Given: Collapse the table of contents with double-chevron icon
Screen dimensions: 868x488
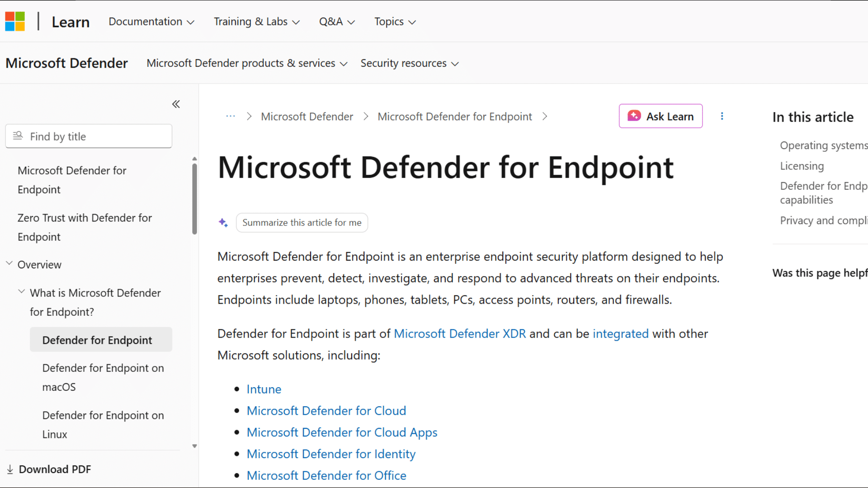Looking at the screenshot, I should pyautogui.click(x=176, y=104).
